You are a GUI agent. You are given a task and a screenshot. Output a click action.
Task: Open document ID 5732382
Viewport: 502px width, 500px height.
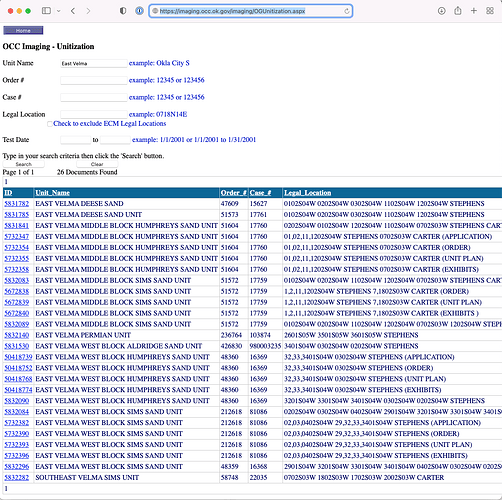click(x=17, y=423)
